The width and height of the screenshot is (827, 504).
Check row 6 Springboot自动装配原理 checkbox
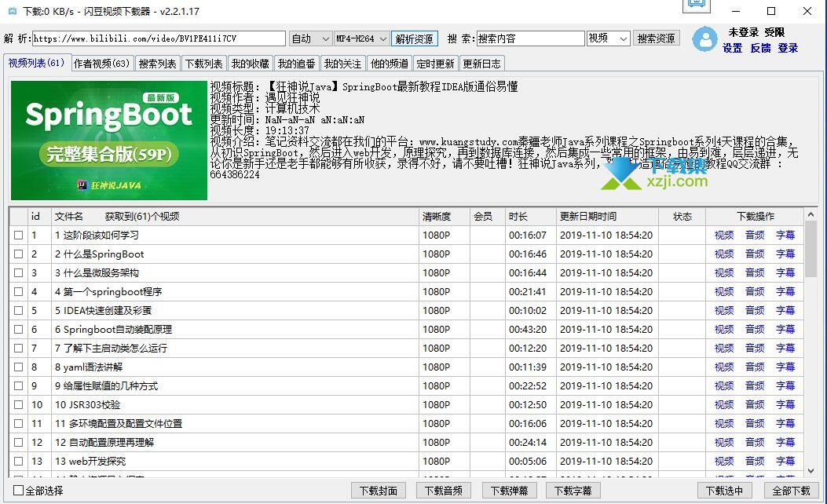[19, 330]
